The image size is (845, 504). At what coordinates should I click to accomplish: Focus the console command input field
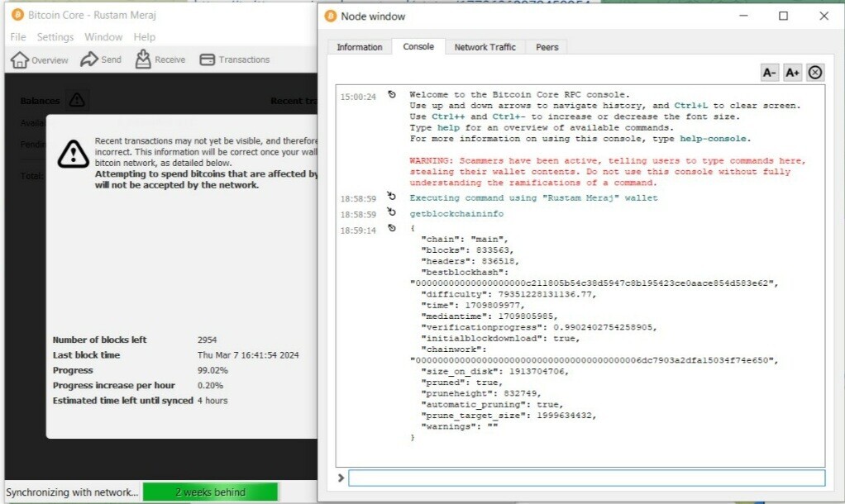tap(586, 478)
